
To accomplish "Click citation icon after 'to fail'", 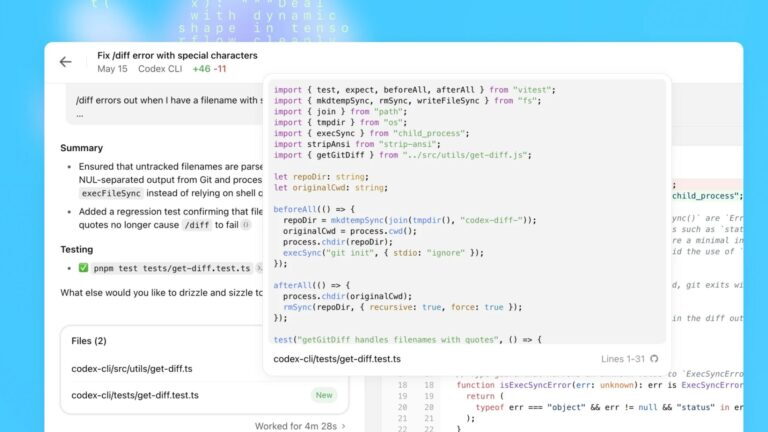I will 246,225.
